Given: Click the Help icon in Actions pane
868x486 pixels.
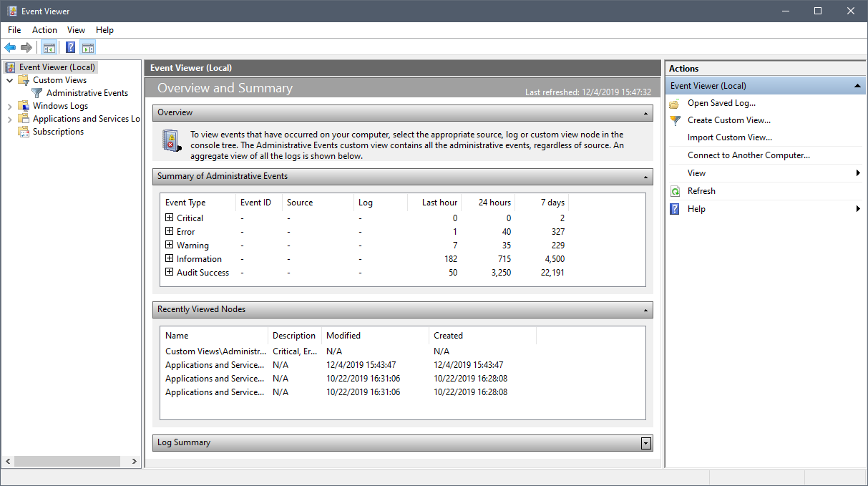Looking at the screenshot, I should [675, 209].
